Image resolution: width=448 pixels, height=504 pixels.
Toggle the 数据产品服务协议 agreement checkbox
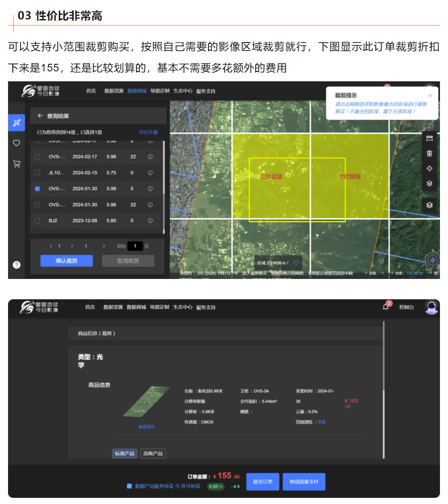coord(129,486)
